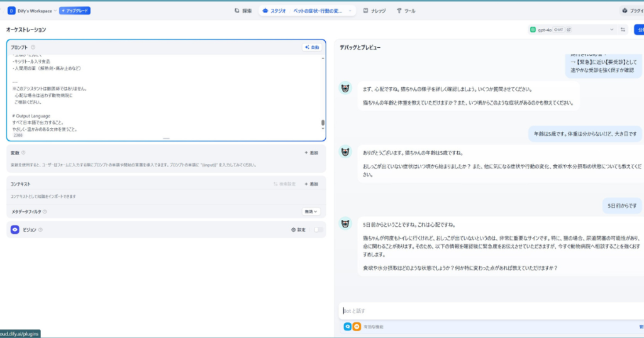Image resolution: width=644 pixels, height=338 pixels.
Task: Expand the app name chevron in the top bar
Action: pos(350,11)
